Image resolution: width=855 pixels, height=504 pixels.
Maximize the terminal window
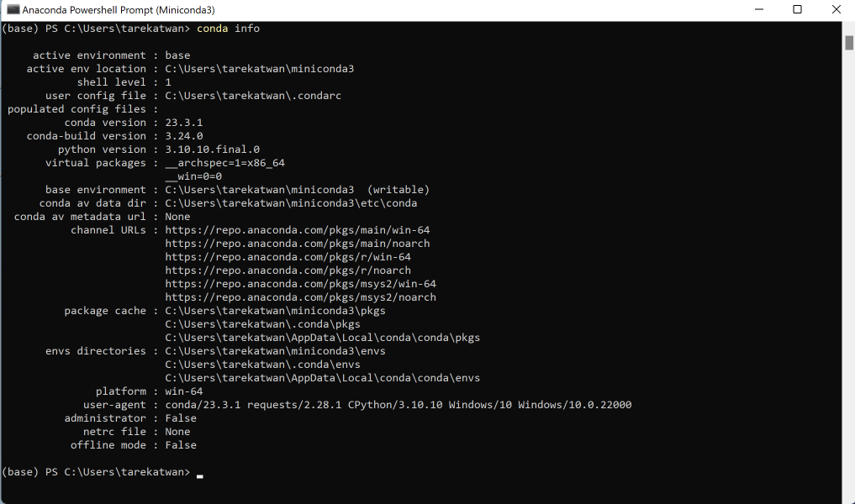click(x=797, y=9)
